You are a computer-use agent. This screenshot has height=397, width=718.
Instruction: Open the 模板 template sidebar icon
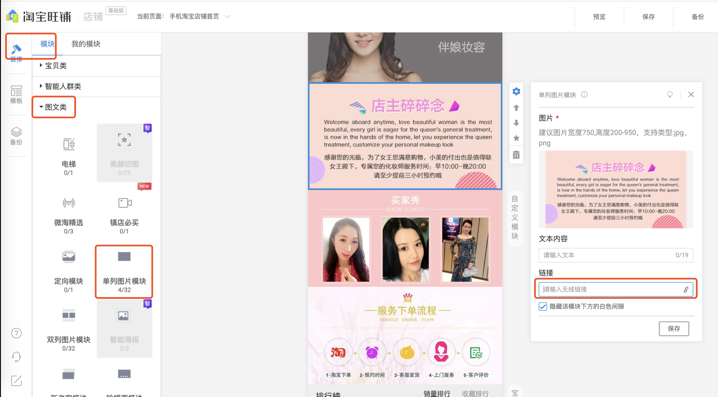coord(16,94)
